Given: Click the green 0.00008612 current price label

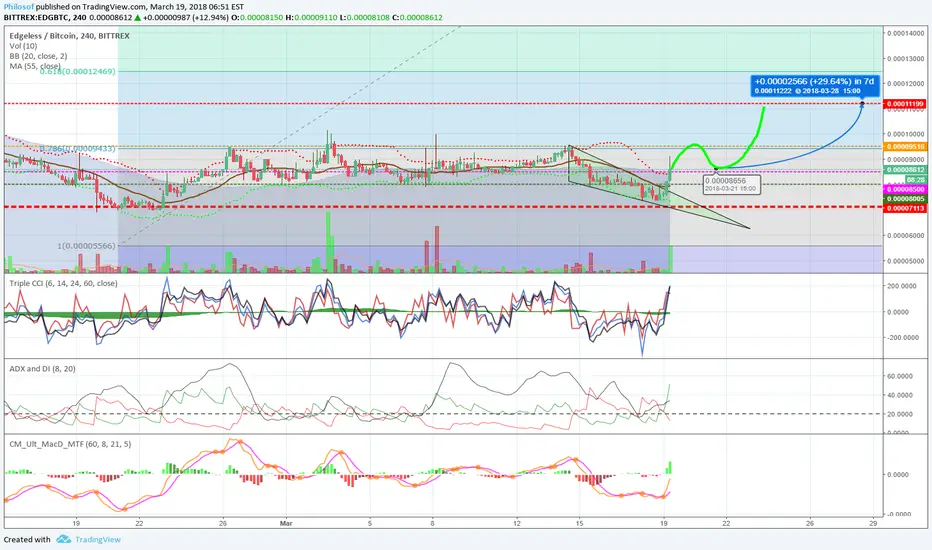Looking at the screenshot, I should (905, 169).
